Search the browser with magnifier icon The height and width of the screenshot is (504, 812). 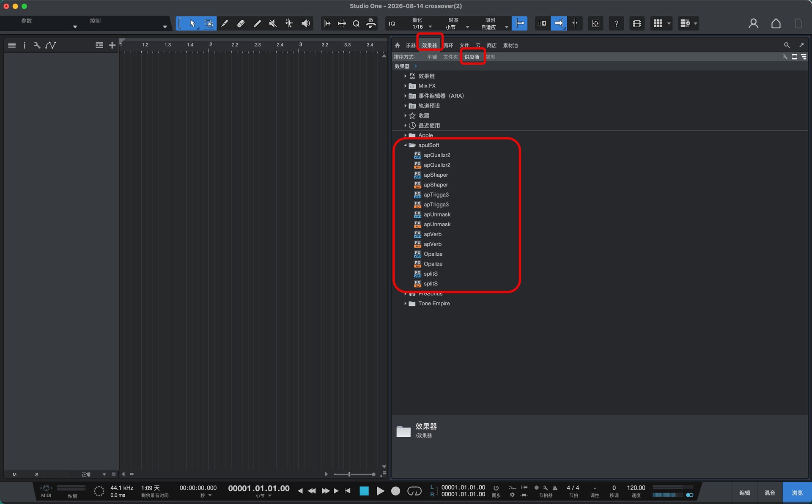(787, 45)
